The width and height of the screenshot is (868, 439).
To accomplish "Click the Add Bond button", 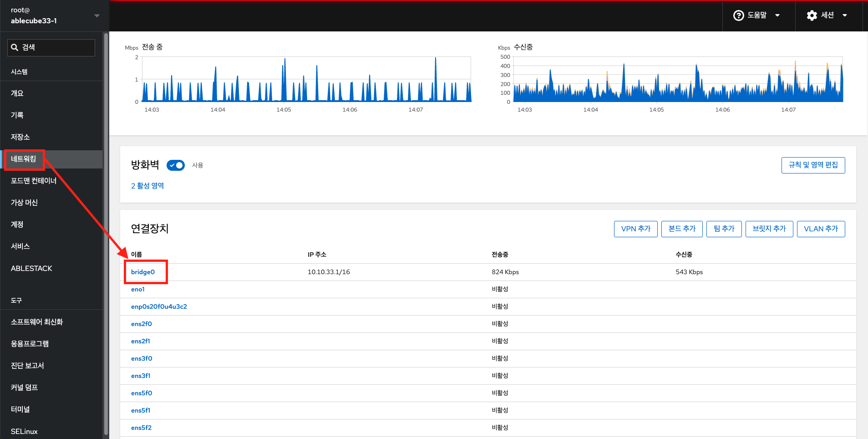I will pyautogui.click(x=681, y=229).
